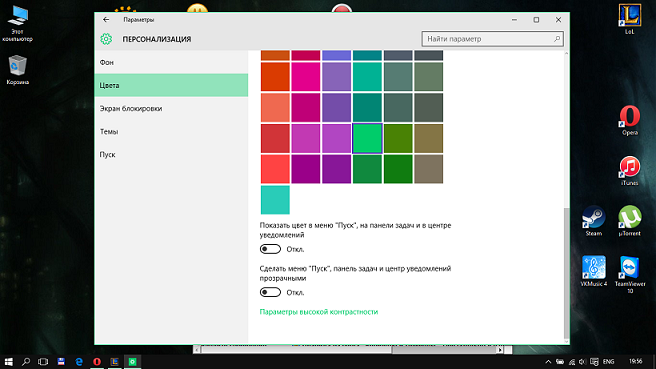Open taskbar search magnifier
This screenshot has height=369, width=656.
(26, 361)
